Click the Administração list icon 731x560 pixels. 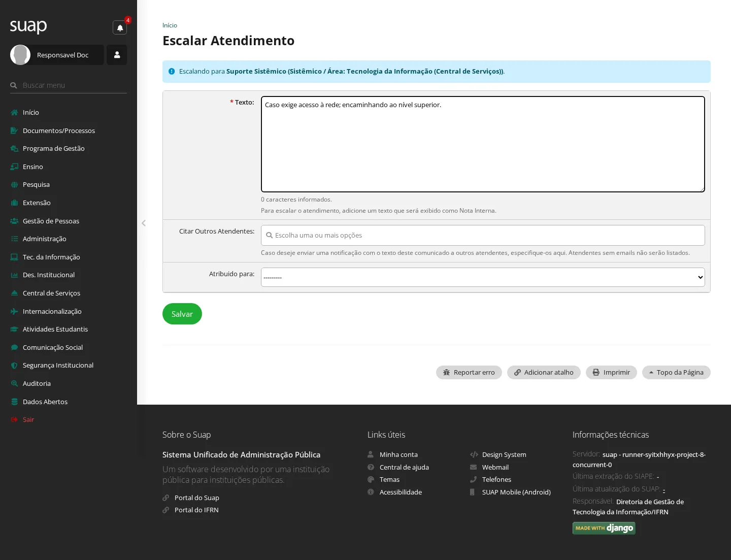pos(14,239)
